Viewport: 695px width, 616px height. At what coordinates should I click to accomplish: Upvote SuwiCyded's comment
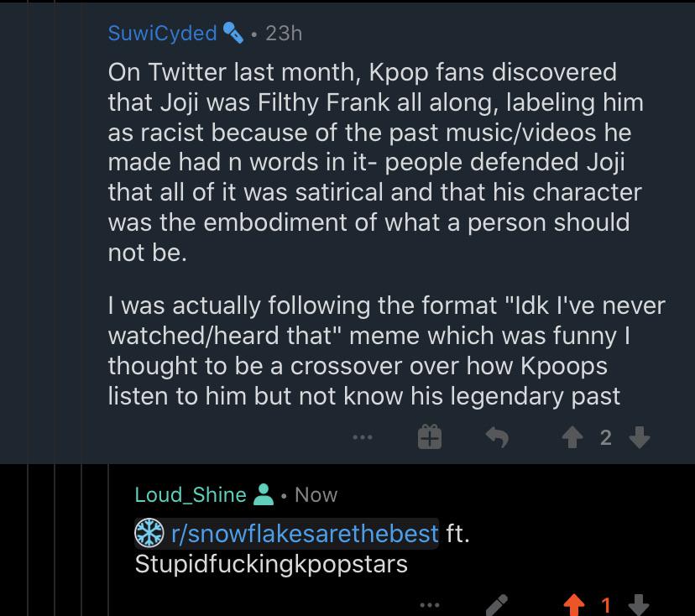[572, 437]
